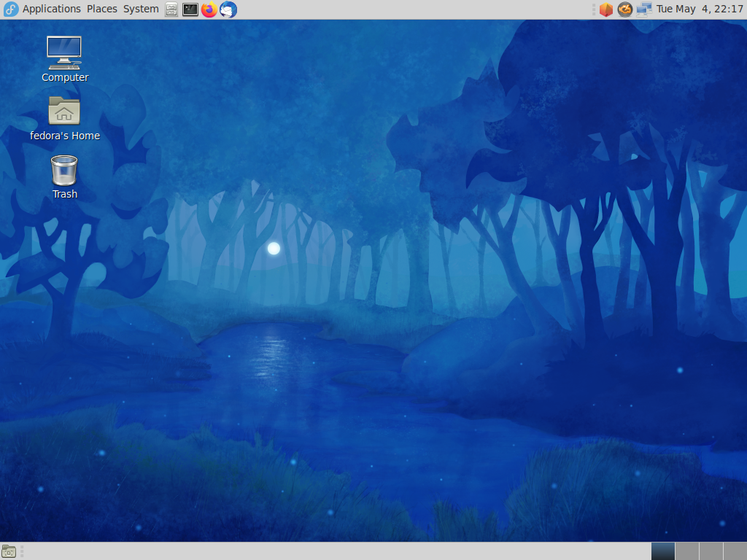This screenshot has width=747, height=560.
Task: Open the Places menu
Action: pos(102,9)
